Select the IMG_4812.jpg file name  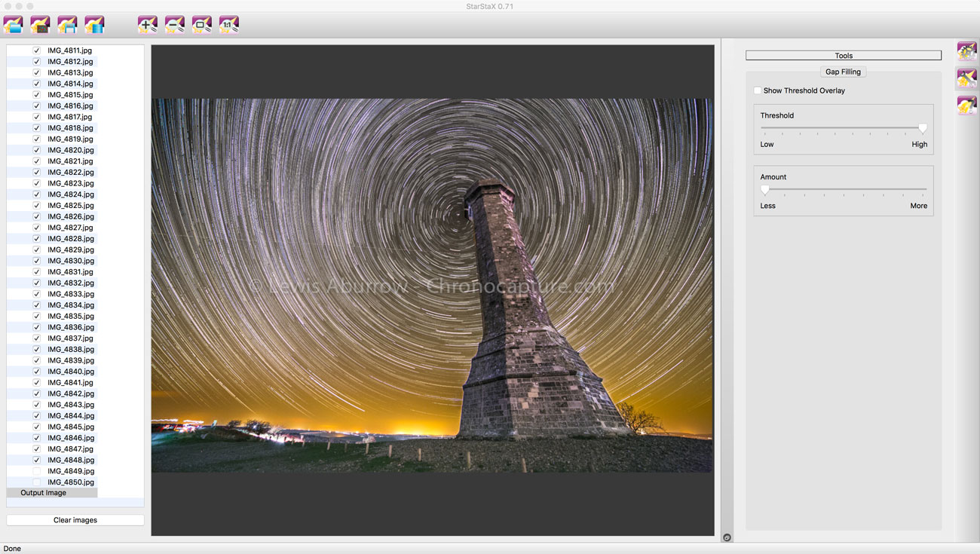71,62
